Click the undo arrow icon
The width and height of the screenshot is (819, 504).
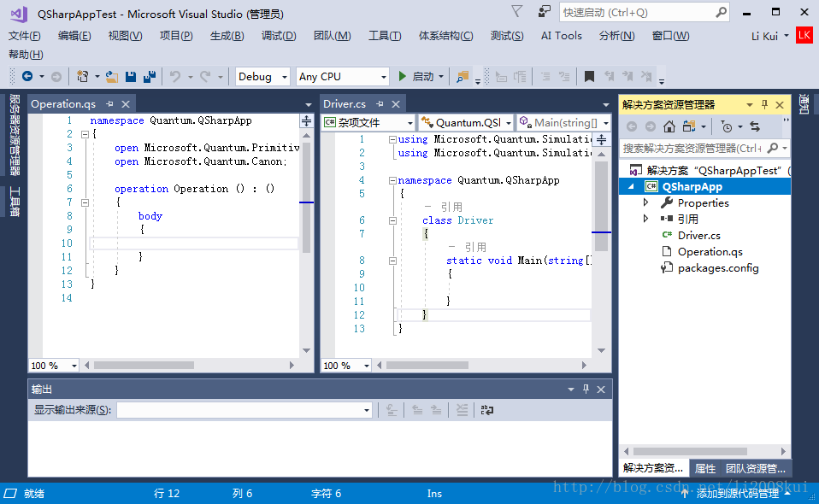pos(175,77)
